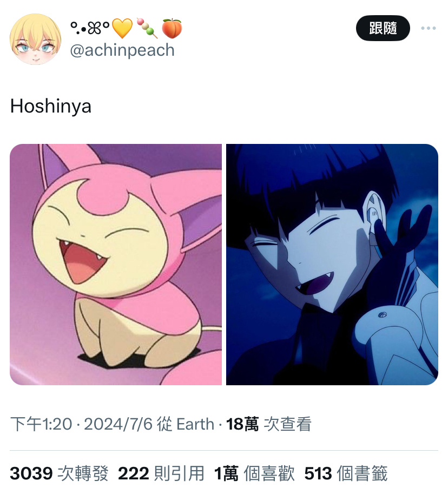This screenshot has height=494, width=448.
Task: Show the 222 則引用 quotes list
Action: [161, 473]
